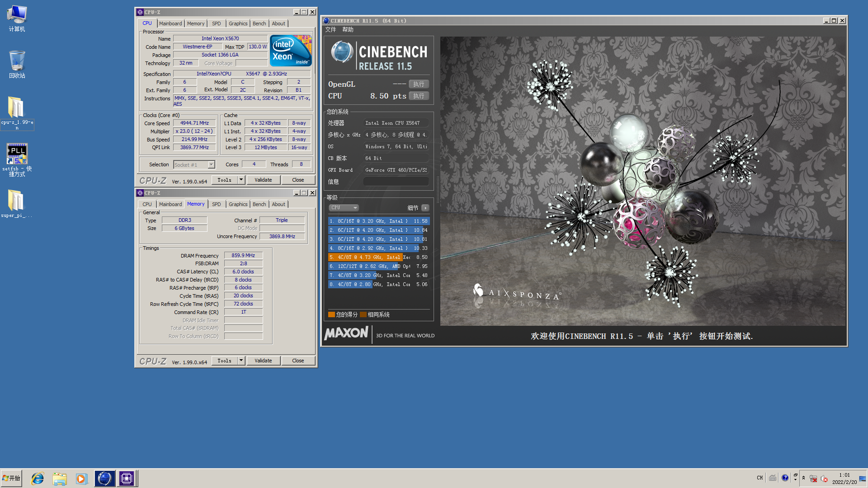The height and width of the screenshot is (488, 868).
Task: Open the 计算机 desktop icon
Action: (x=17, y=18)
